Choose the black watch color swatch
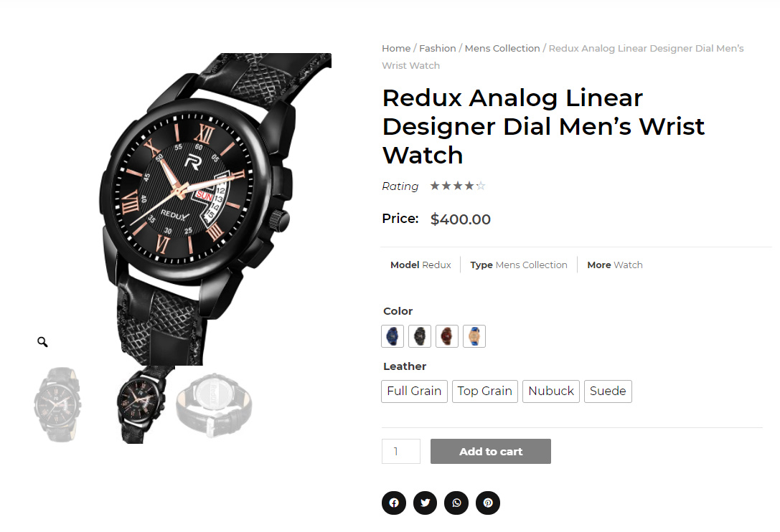780x532 pixels. pyautogui.click(x=420, y=336)
